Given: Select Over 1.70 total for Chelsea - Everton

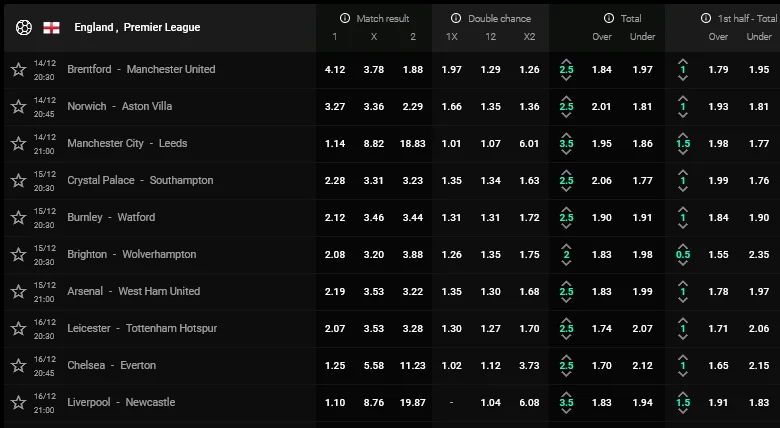Looking at the screenshot, I should (x=602, y=366).
